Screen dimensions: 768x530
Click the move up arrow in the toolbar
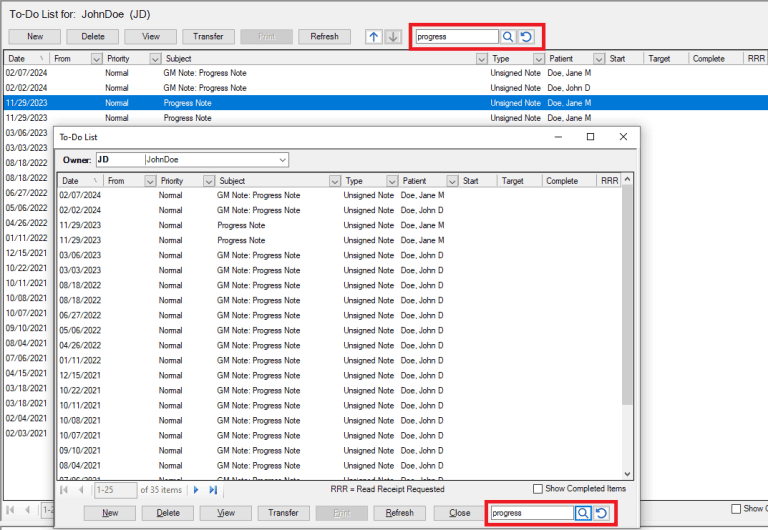tap(374, 37)
